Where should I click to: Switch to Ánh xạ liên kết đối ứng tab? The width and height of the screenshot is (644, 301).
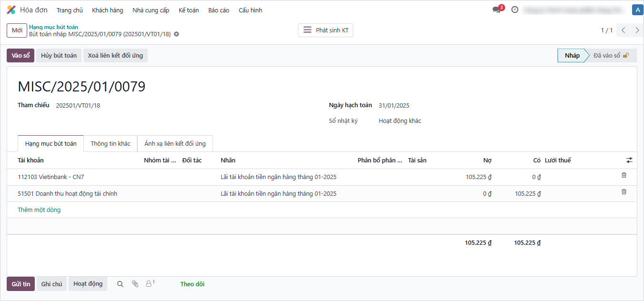coord(175,144)
